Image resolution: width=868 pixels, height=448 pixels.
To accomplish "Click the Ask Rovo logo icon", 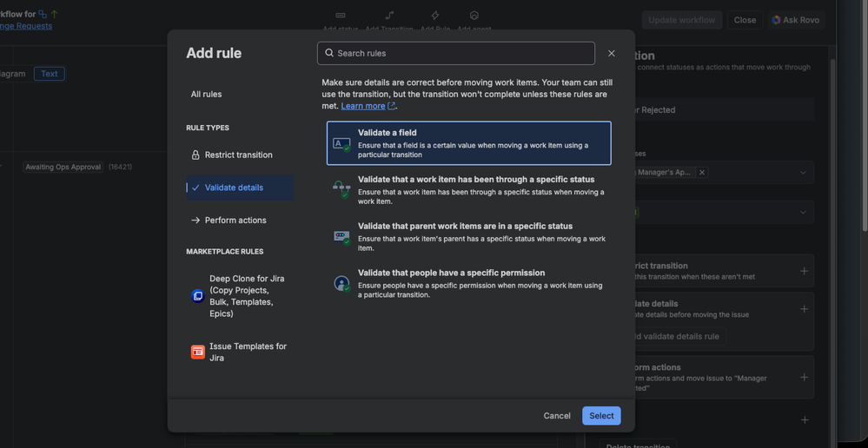I will click(x=777, y=20).
